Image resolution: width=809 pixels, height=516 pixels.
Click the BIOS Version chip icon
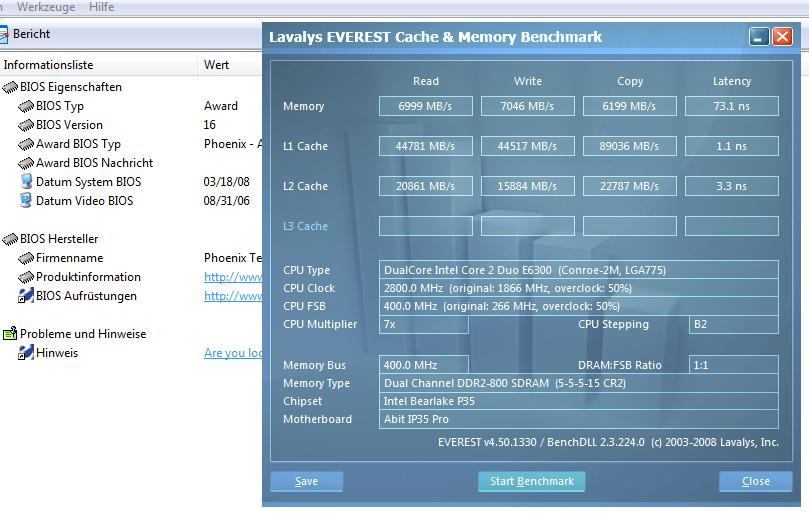26,125
